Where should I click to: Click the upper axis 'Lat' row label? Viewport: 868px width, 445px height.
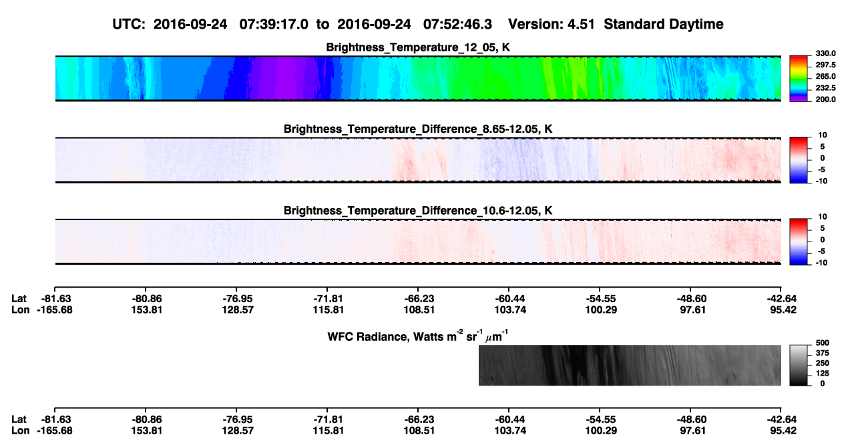coord(19,298)
